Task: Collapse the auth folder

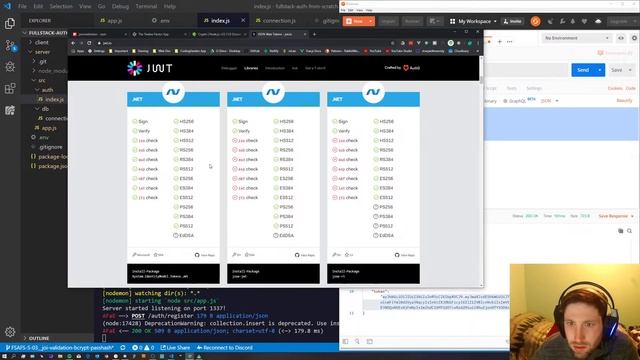Action: click(x=37, y=90)
